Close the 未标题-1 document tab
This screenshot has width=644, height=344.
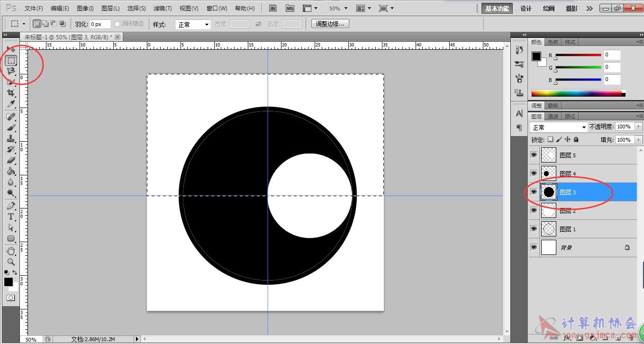click(x=118, y=36)
